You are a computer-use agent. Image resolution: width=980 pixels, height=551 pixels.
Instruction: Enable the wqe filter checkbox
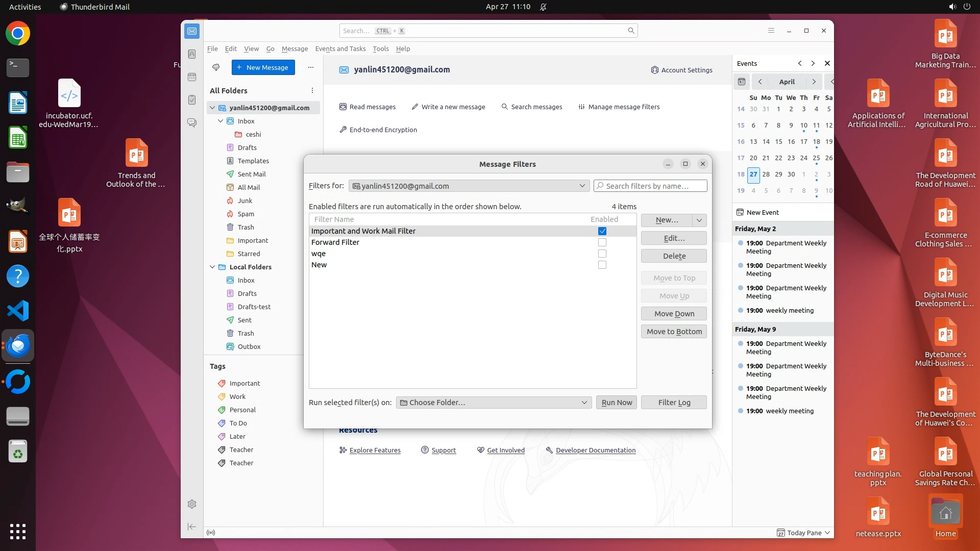coord(602,254)
